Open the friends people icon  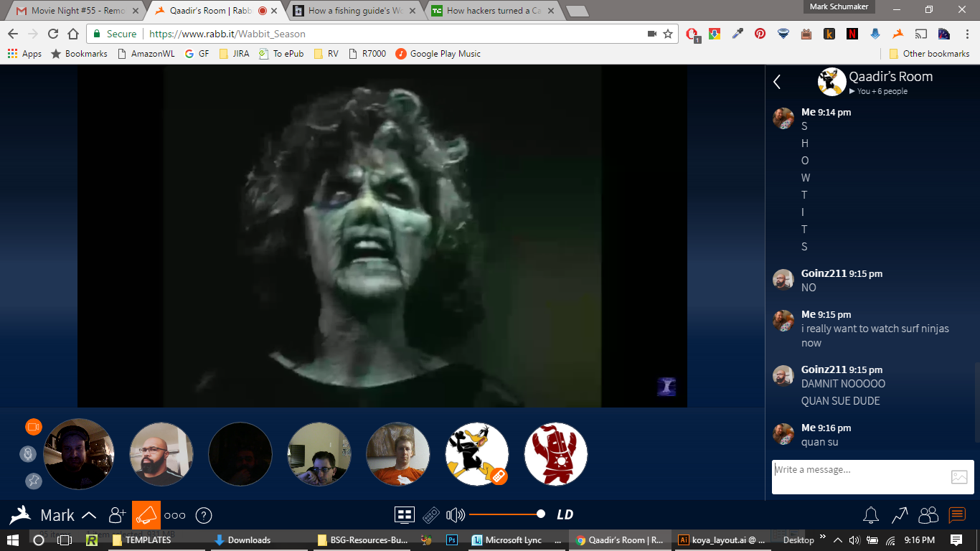pos(928,515)
